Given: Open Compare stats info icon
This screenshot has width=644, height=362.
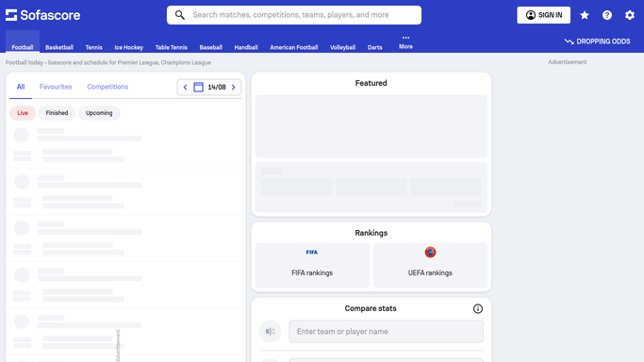Looking at the screenshot, I should pyautogui.click(x=478, y=308).
